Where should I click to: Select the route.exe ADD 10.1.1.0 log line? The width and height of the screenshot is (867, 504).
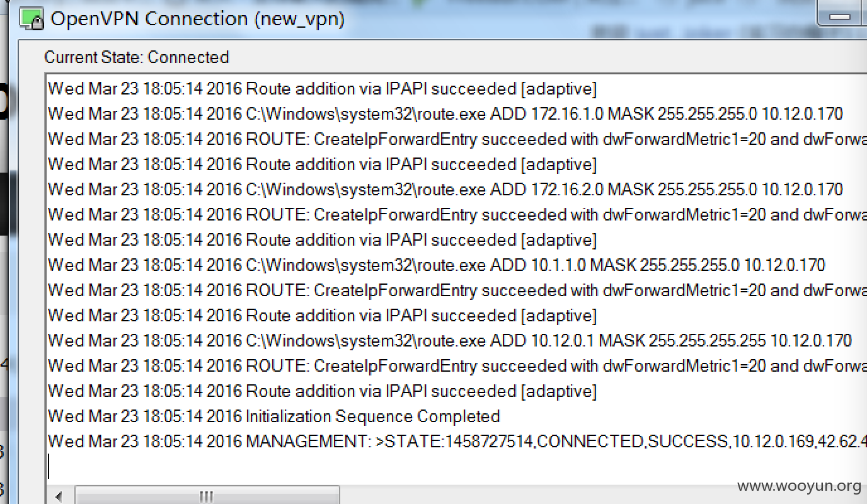[436, 265]
